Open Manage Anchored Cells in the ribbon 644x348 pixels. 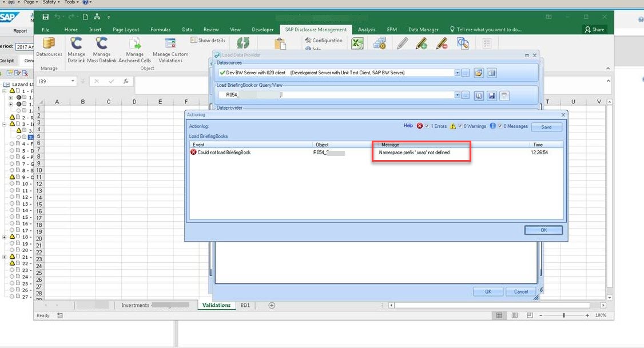tap(135, 50)
